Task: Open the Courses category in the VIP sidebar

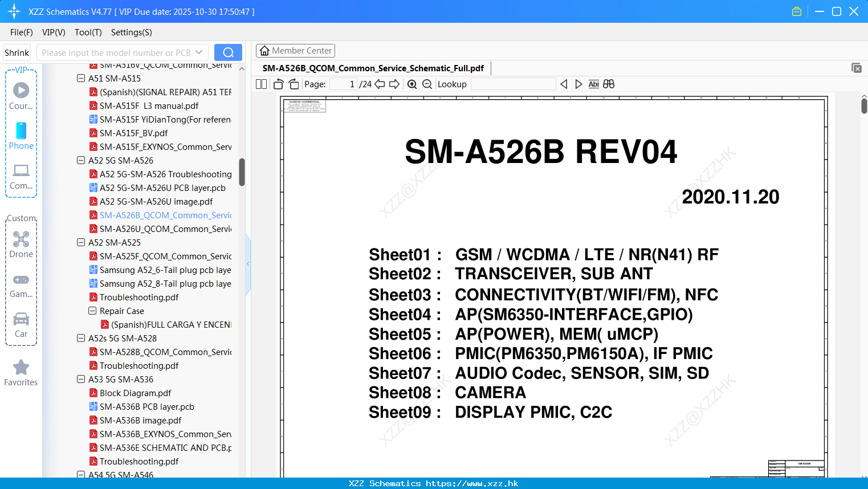Action: pos(21,96)
